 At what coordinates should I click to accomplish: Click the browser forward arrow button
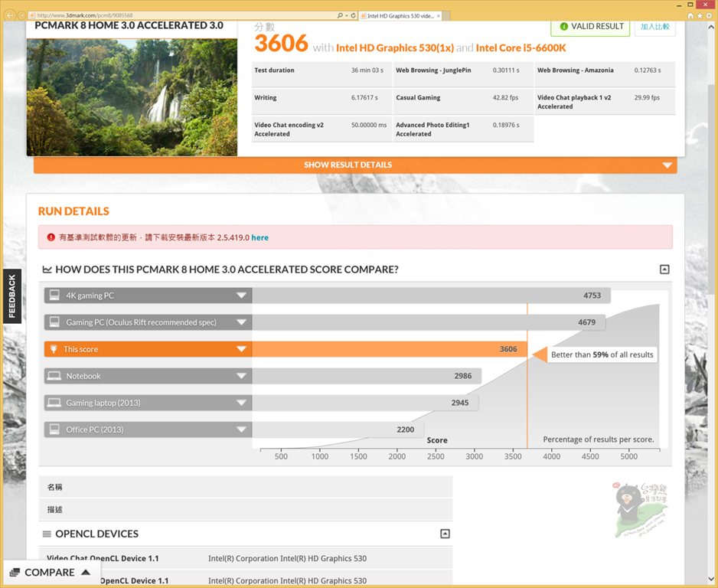click(x=21, y=15)
